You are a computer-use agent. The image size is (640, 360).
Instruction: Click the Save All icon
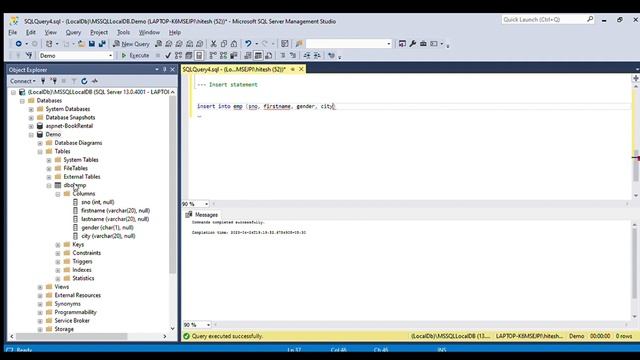pyautogui.click(x=102, y=44)
